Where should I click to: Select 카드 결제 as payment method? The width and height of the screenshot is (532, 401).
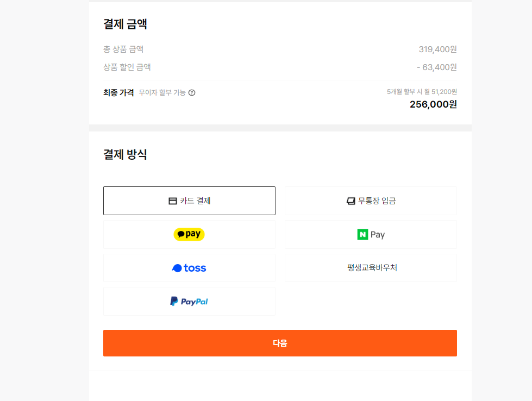[189, 200]
